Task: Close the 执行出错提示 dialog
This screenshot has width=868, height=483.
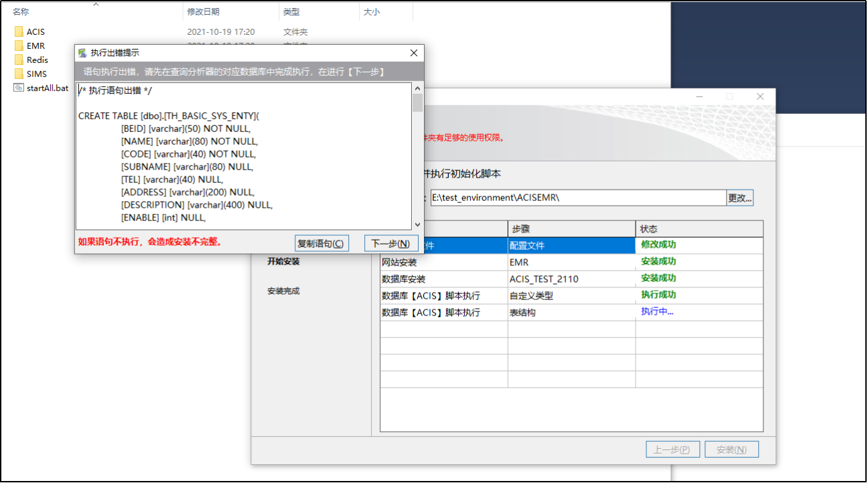Action: [x=414, y=53]
